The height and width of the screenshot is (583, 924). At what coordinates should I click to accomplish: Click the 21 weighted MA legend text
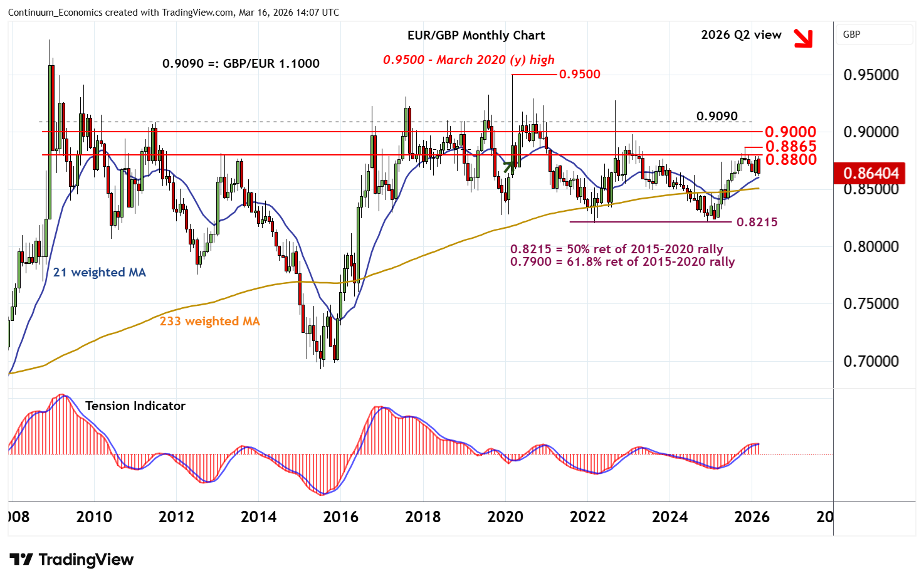(x=99, y=272)
